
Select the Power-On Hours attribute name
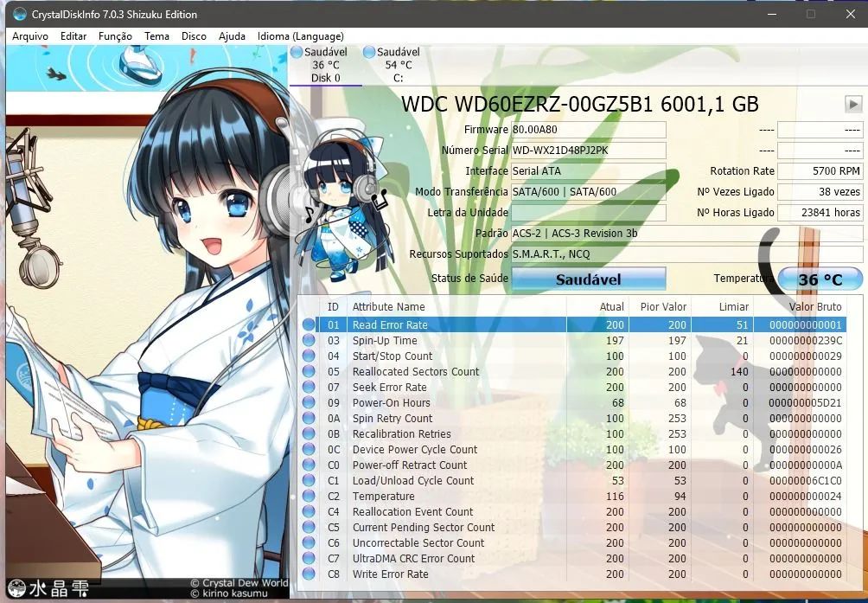tap(392, 402)
